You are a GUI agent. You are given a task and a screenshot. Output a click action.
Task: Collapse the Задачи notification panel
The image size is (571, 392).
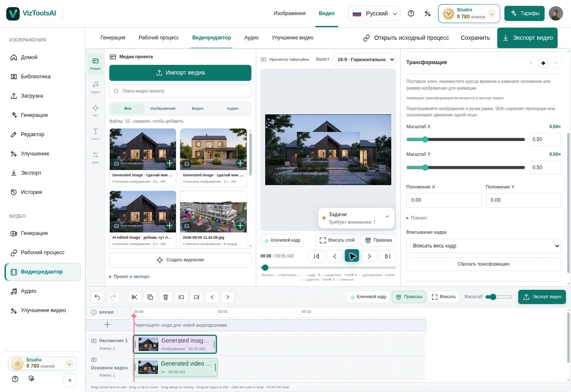pos(388,217)
